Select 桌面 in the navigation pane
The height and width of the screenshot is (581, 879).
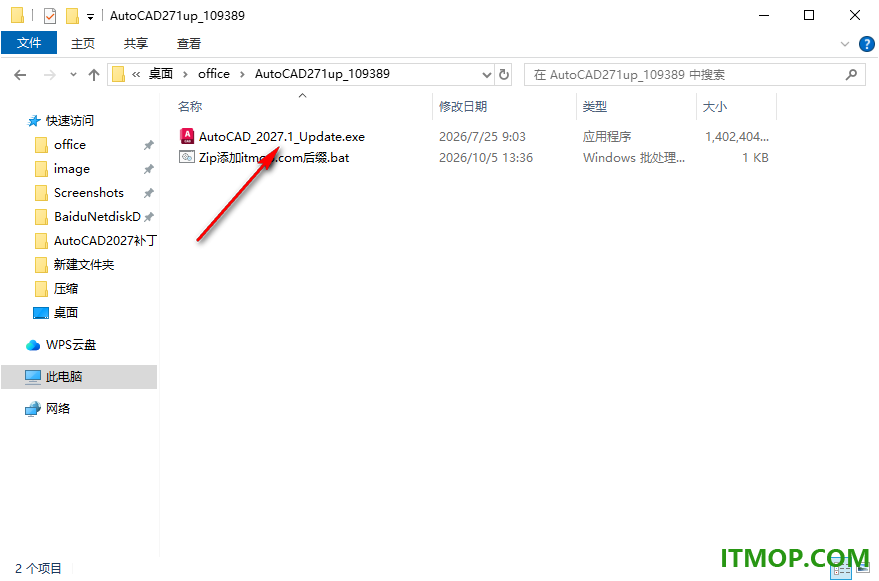(66, 312)
